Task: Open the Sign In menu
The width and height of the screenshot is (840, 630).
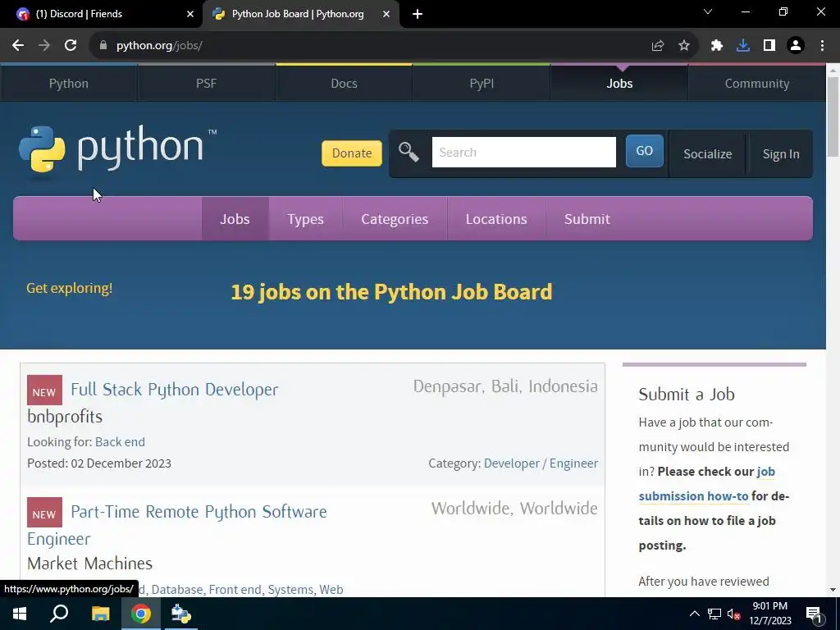Action: [781, 154]
